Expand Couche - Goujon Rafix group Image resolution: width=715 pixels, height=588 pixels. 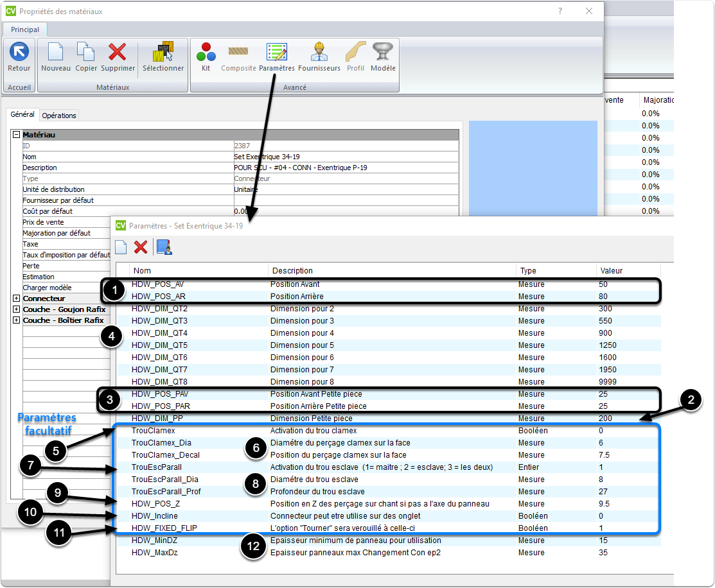[16, 309]
